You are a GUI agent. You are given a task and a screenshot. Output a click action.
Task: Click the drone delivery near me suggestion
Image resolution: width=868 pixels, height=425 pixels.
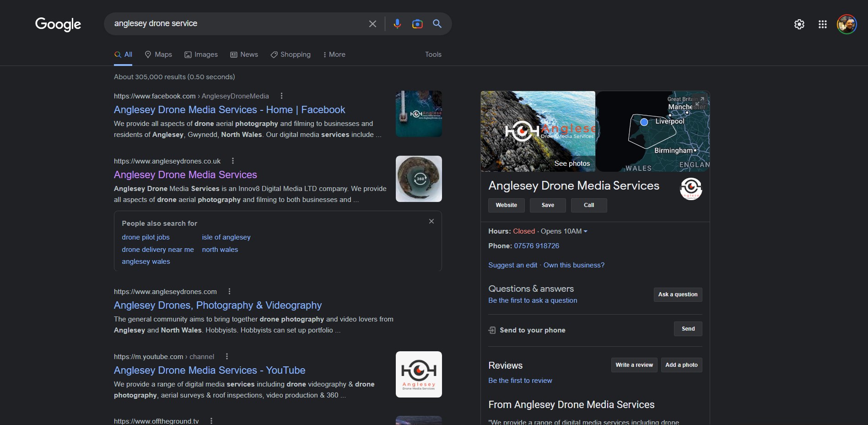coord(158,250)
